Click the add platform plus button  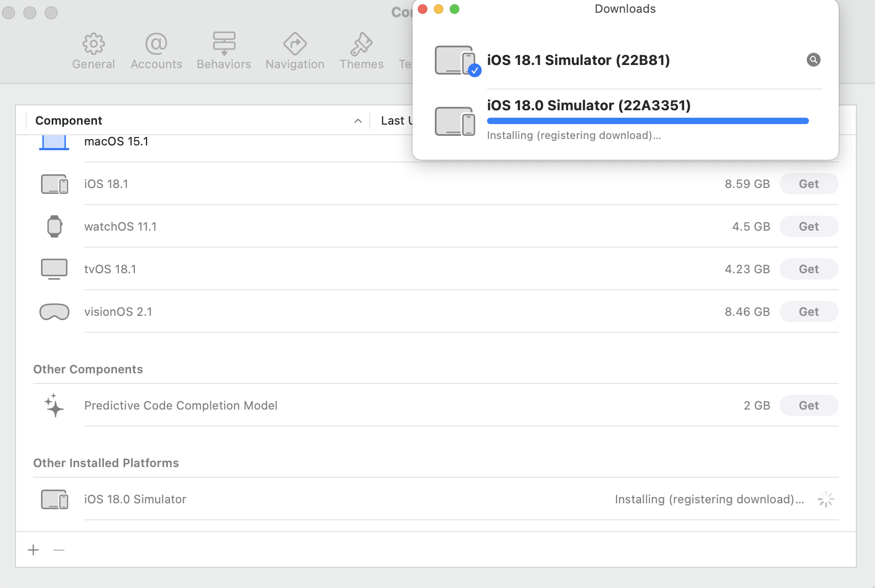click(34, 550)
